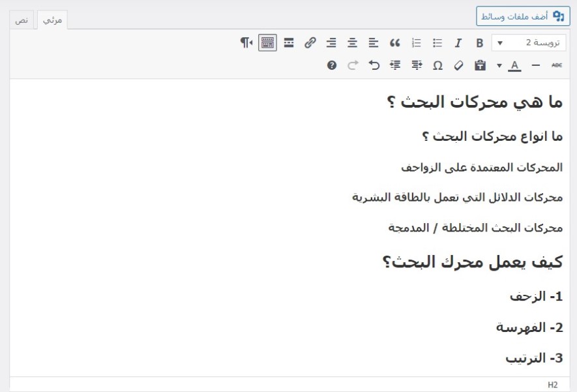Insert a bulleted list
This screenshot has height=392, width=577.
coord(436,44)
